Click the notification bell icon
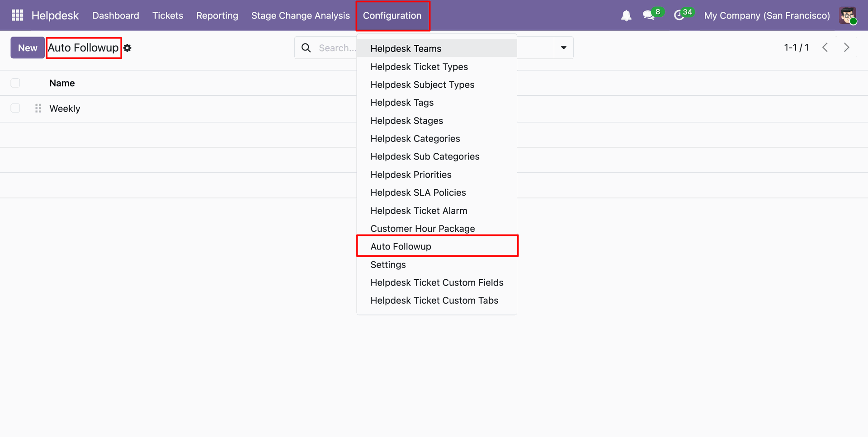868x437 pixels. point(626,16)
